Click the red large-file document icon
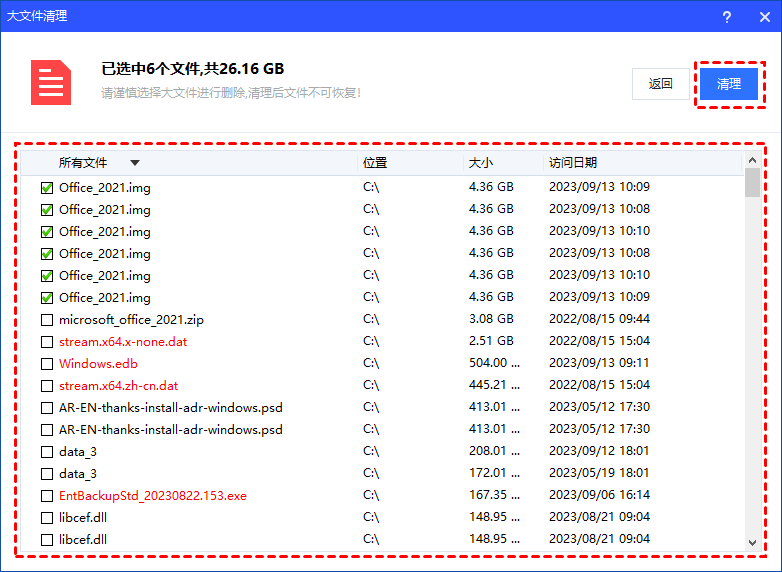The width and height of the screenshot is (782, 572). (x=51, y=83)
